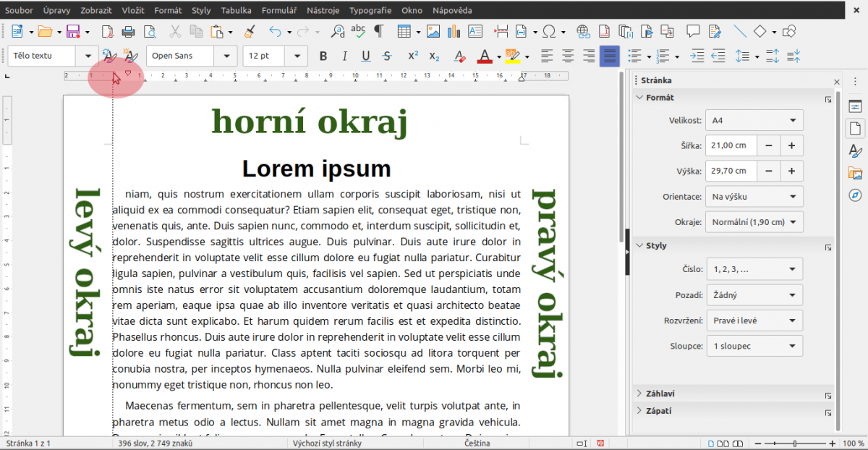The width and height of the screenshot is (868, 450).
Task: Toggle justified alignment
Action: tap(610, 56)
